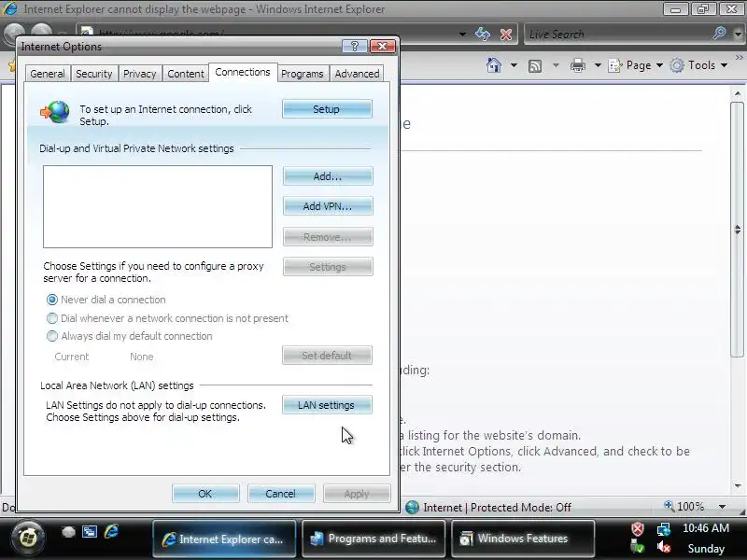
Task: Click the red Stop loading icon
Action: tap(506, 35)
